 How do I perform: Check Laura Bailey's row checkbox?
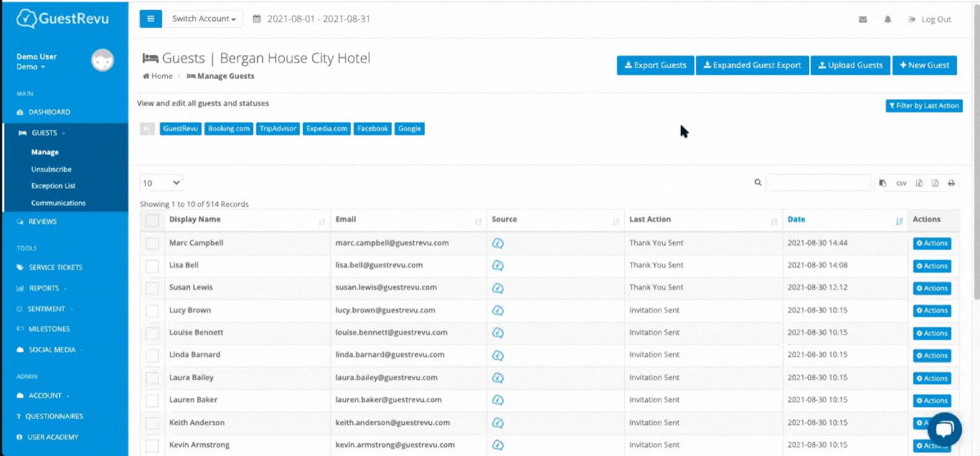tap(152, 378)
